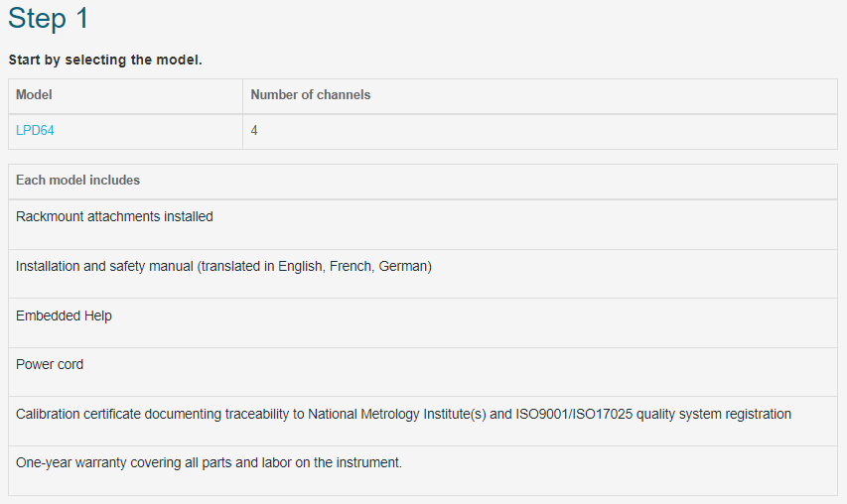
Task: Open the LPD64 model link
Action: point(35,131)
